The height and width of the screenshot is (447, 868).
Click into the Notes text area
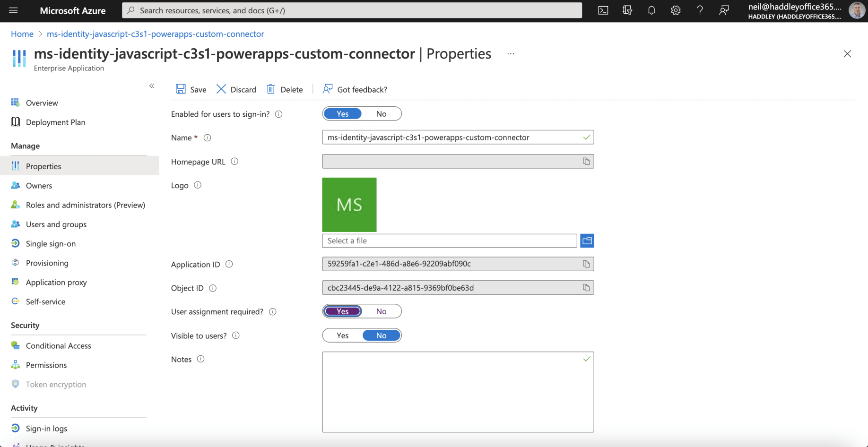[x=458, y=392]
